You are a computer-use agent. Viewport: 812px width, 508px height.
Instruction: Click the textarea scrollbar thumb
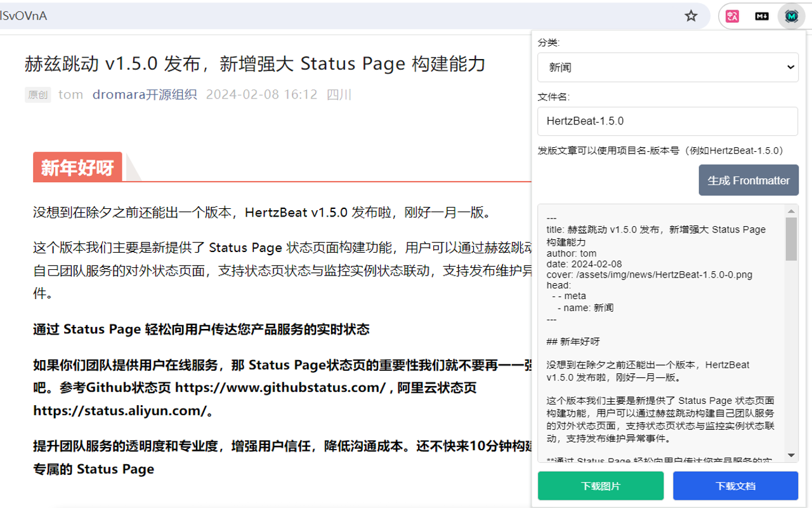[791, 239]
